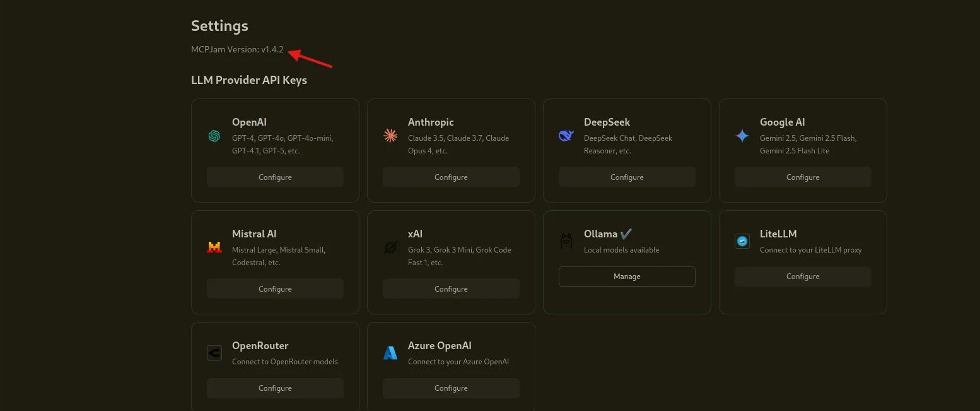This screenshot has width=980, height=411.
Task: Click 'Connect to your Azure OpenAI' text
Action: [x=458, y=362]
